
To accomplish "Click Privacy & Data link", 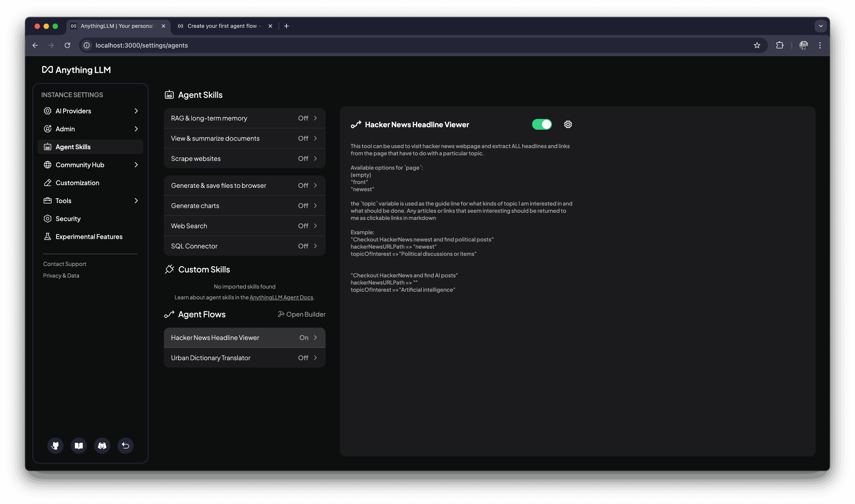I will (x=61, y=275).
